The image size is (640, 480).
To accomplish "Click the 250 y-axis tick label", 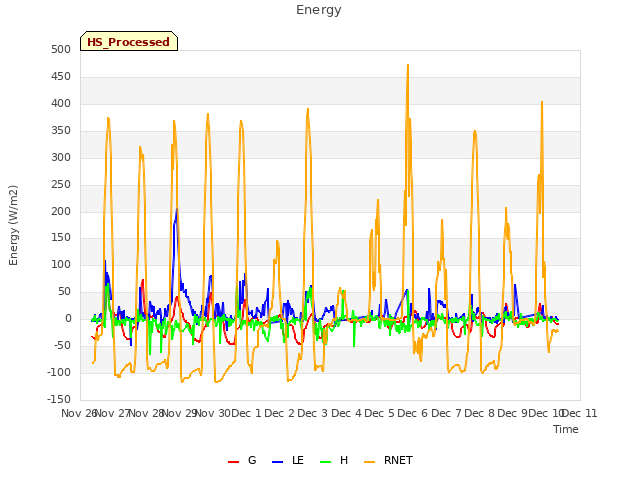I will click(x=61, y=184).
